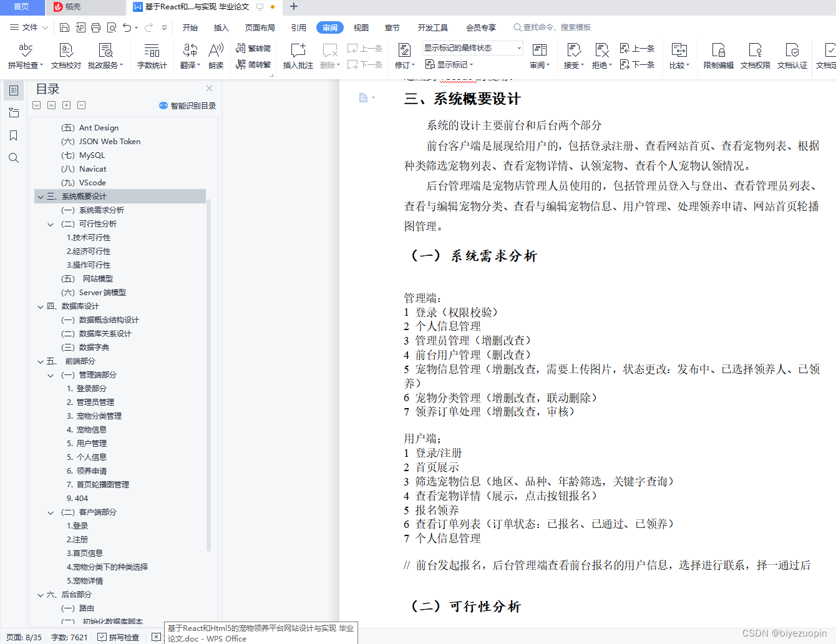Open 文档认证 document certification
The height and width of the screenshot is (644, 836).
click(792, 56)
